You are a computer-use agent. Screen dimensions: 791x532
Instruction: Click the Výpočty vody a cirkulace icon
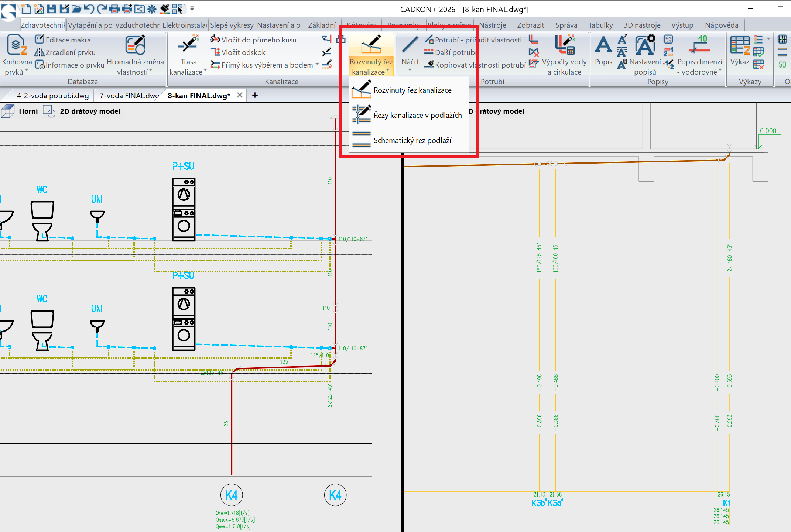coord(564,44)
